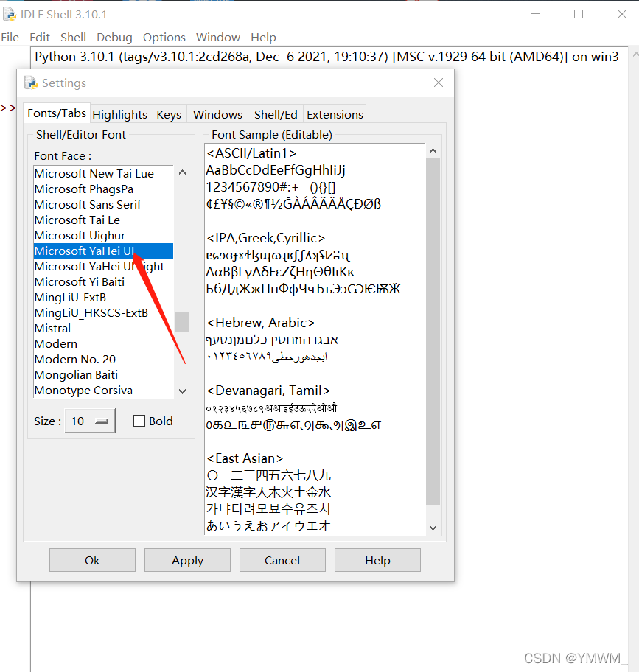639x672 pixels.
Task: Click font sample scroll down arrow
Action: (433, 528)
